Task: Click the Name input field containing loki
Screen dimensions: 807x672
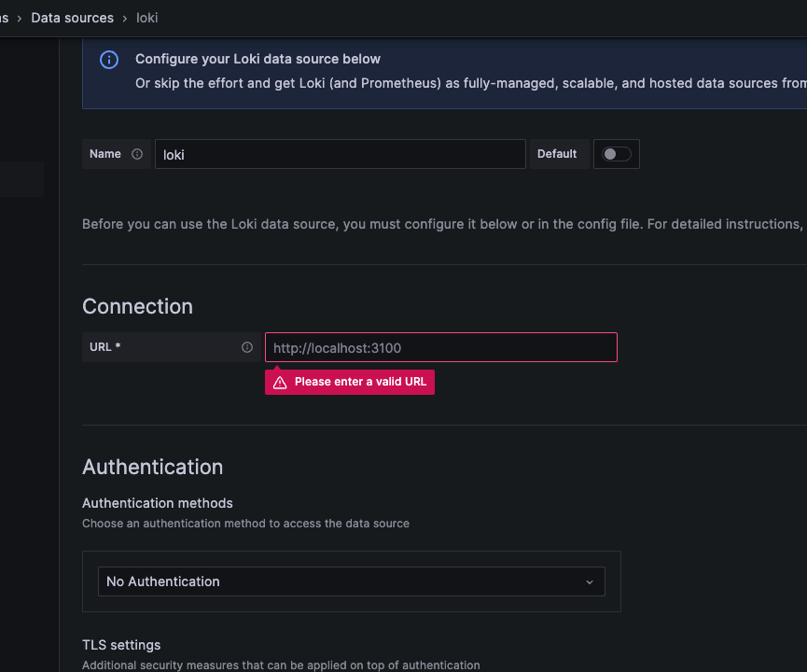Action: coord(341,154)
